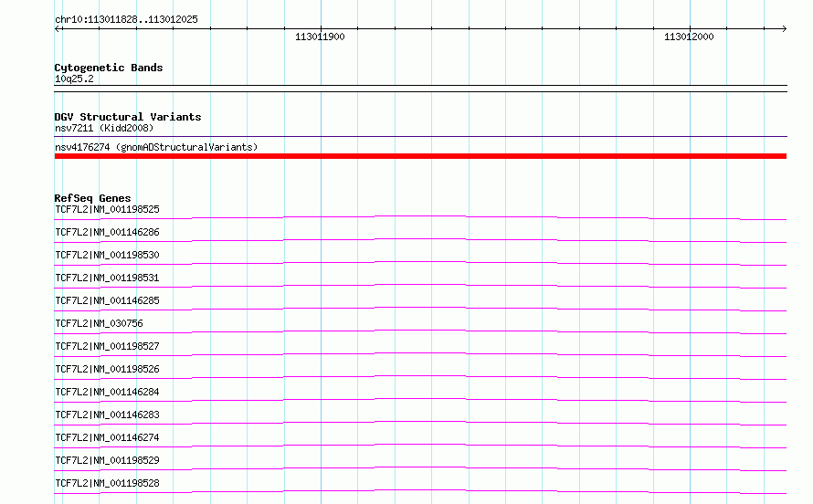Click transcript TCF7L2|NM_001146274
Screen dimensions: 813x504
(107, 437)
